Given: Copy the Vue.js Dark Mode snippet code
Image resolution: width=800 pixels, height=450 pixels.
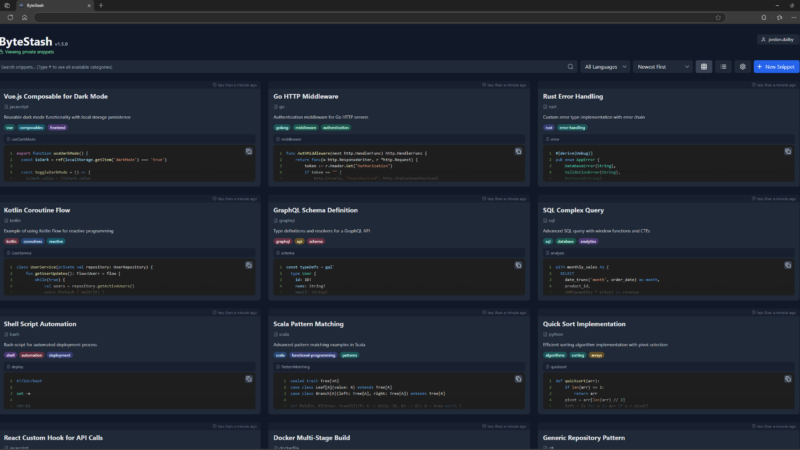Looking at the screenshot, I should (249, 151).
